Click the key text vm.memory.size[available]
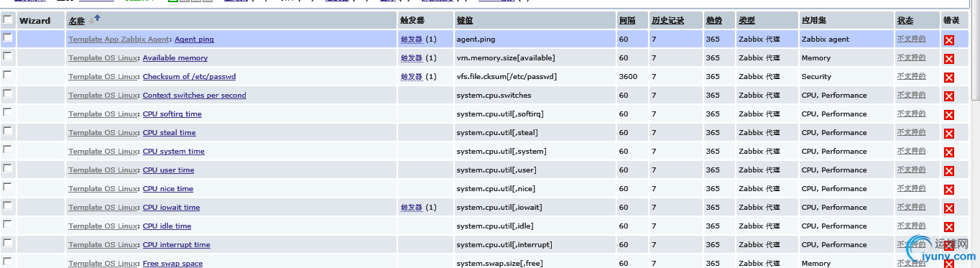Viewport: 980px width, 268px height. (506, 58)
